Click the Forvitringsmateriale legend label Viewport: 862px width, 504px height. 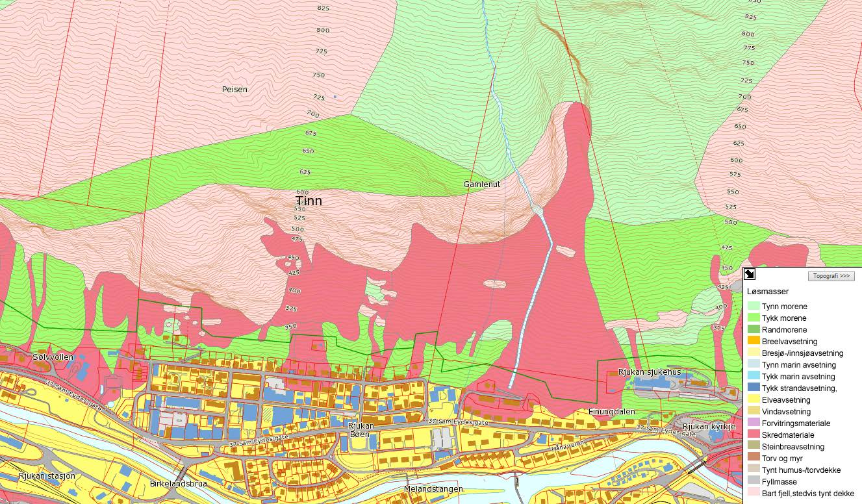[x=796, y=423]
